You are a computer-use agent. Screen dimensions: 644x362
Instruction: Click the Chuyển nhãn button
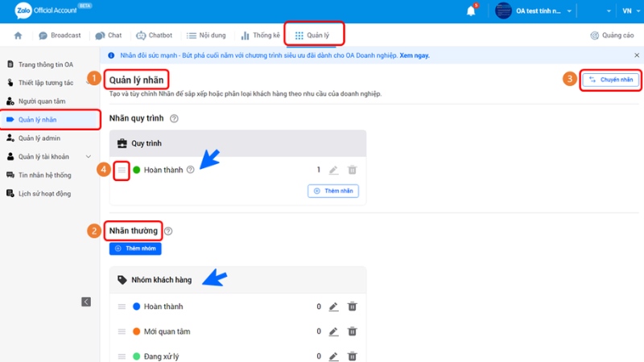tap(611, 79)
